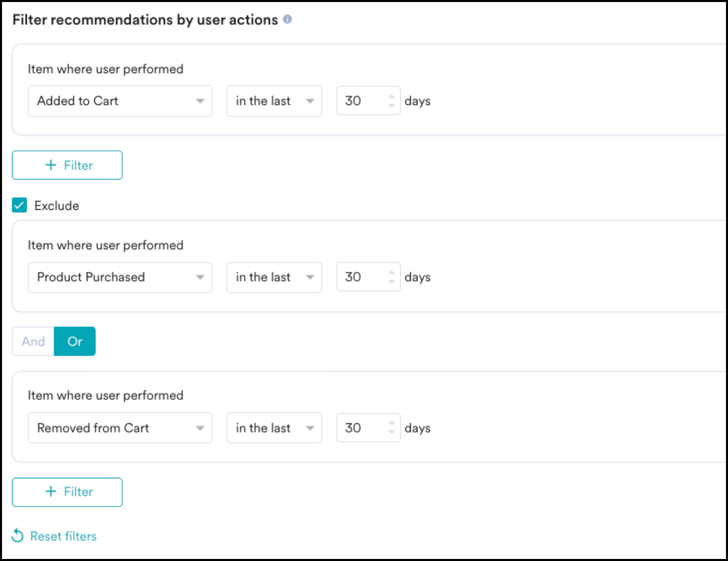Click the up arrow of Added to Cart days
This screenshot has width=728, height=561.
pyautogui.click(x=392, y=96)
